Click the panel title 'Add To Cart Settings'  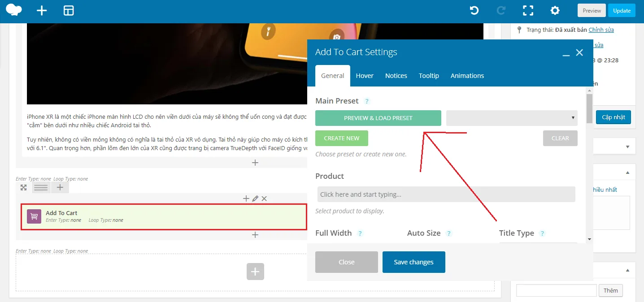tap(356, 52)
